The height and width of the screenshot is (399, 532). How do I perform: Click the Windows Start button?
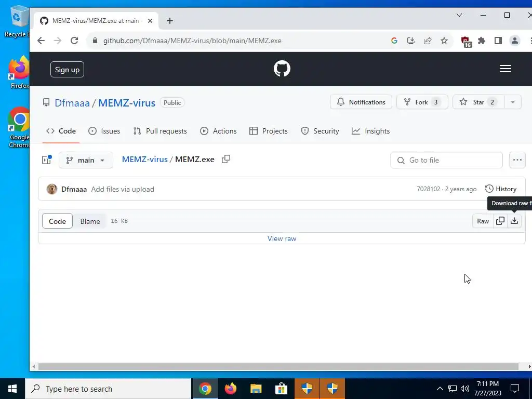coord(12,389)
